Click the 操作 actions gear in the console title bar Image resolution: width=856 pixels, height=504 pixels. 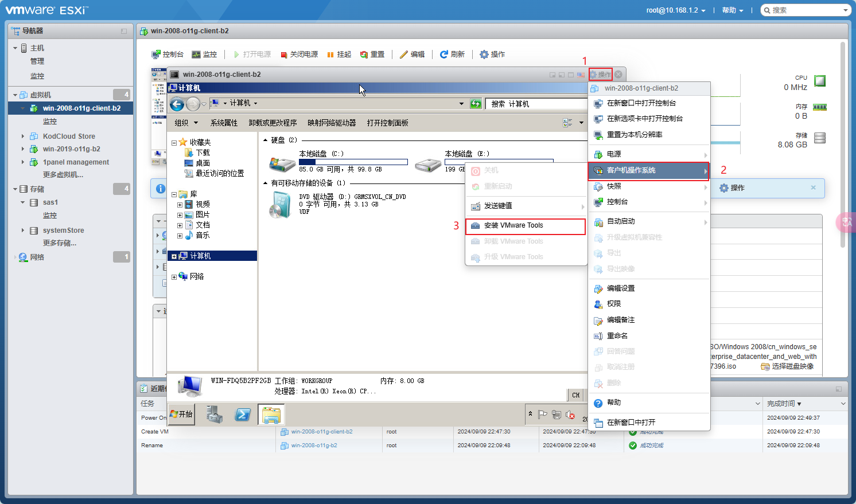[601, 75]
